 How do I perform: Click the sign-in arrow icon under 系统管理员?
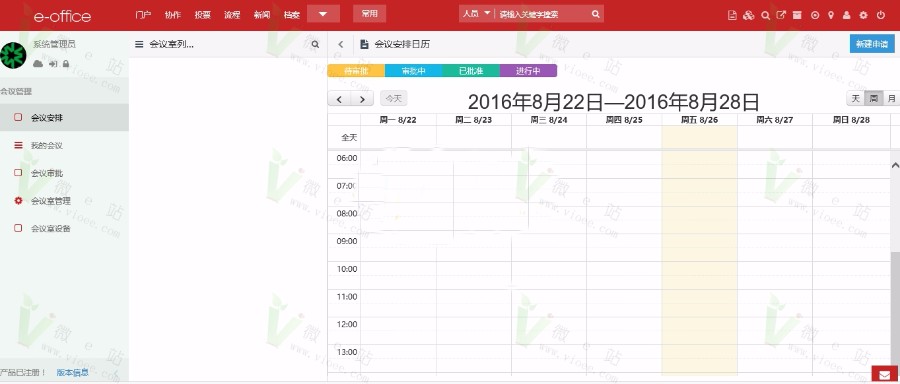(x=53, y=63)
